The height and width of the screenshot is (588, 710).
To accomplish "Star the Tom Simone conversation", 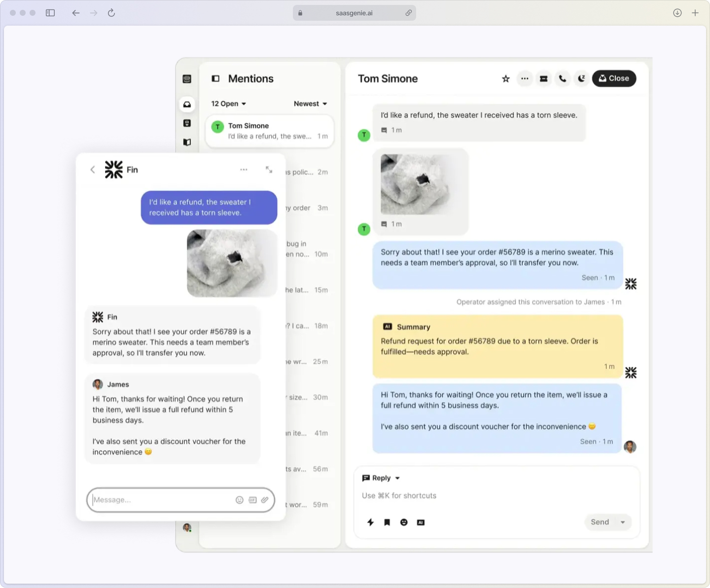I will click(505, 78).
